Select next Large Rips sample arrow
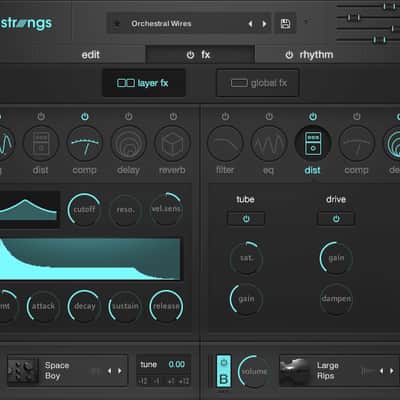Screen dimensions: 400x400 coord(392,371)
